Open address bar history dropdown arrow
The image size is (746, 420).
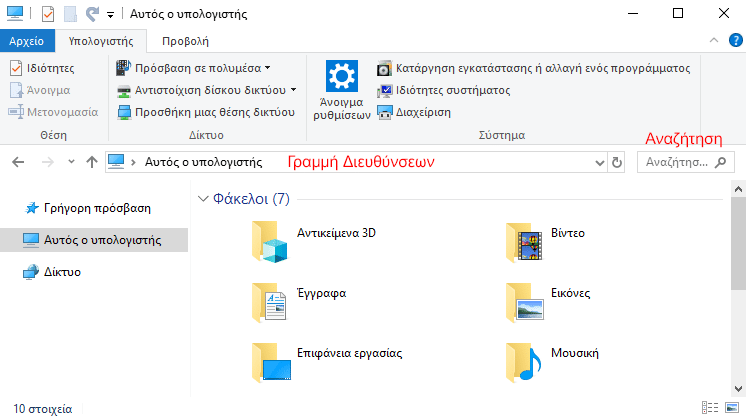(x=599, y=163)
